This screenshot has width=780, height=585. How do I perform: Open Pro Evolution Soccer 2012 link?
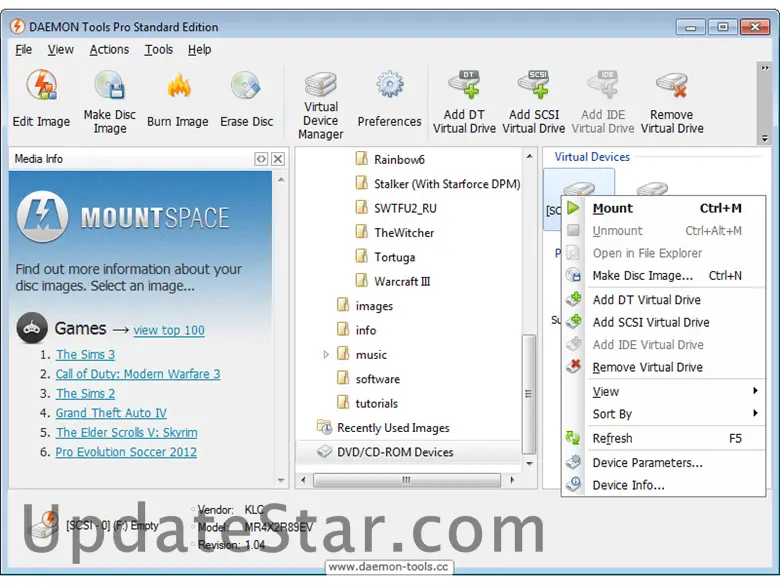(126, 452)
